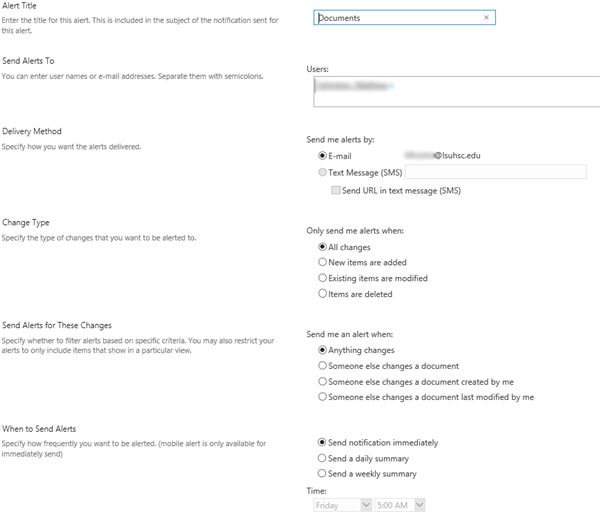Viewport: 600px width, 522px height.
Task: Open the Friday day dropdown
Action: [342, 506]
